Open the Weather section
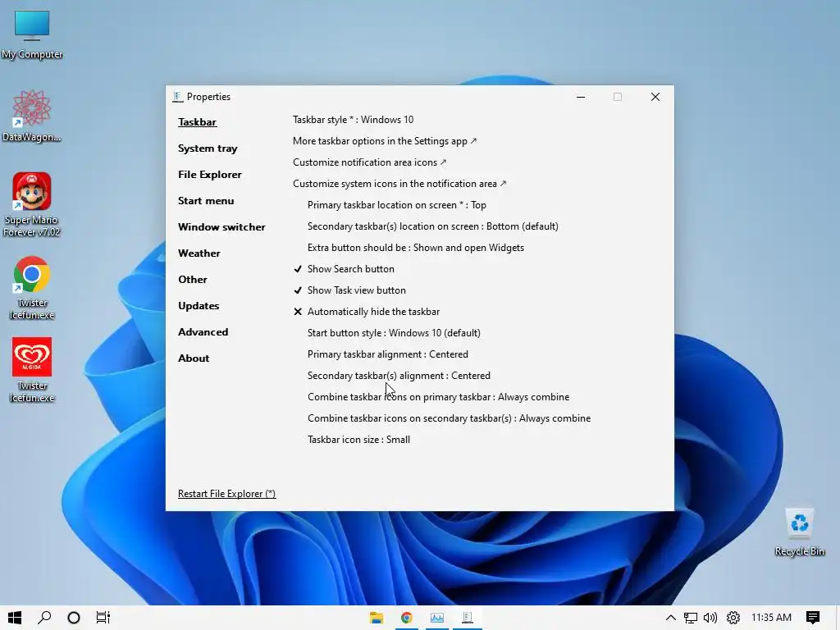The width and height of the screenshot is (840, 630). pyautogui.click(x=199, y=253)
